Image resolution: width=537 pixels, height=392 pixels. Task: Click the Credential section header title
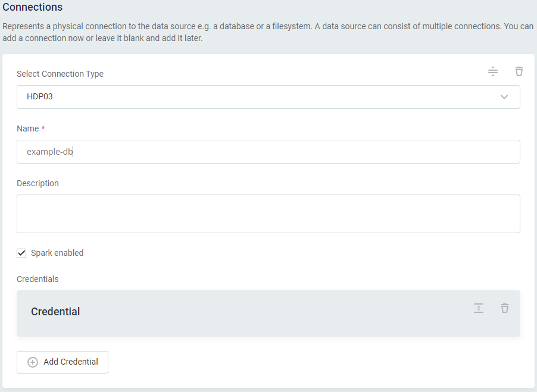[55, 312]
